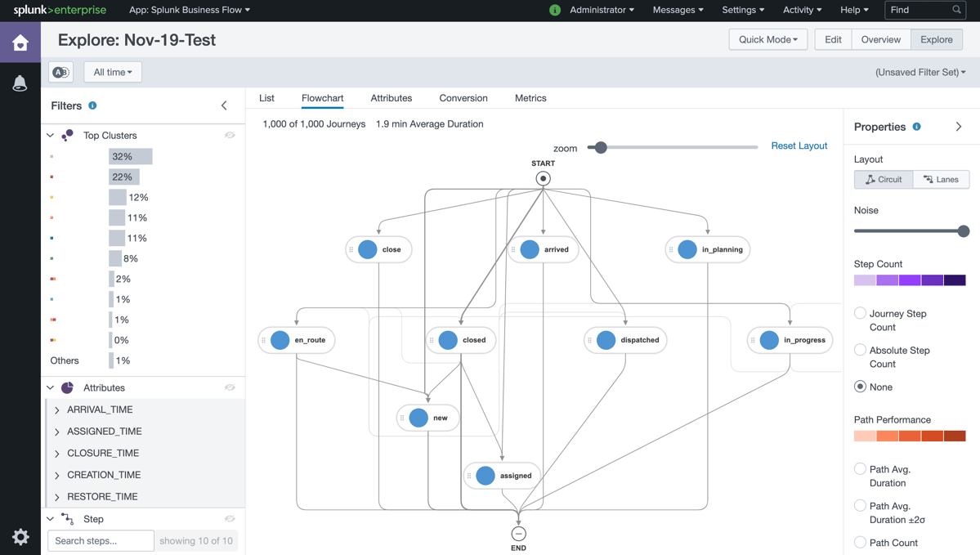This screenshot has width=980, height=555.
Task: Click the Search steps input field
Action: pyautogui.click(x=100, y=540)
